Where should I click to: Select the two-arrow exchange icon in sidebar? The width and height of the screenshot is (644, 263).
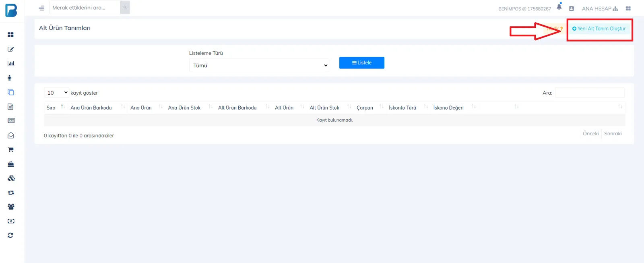click(x=11, y=193)
